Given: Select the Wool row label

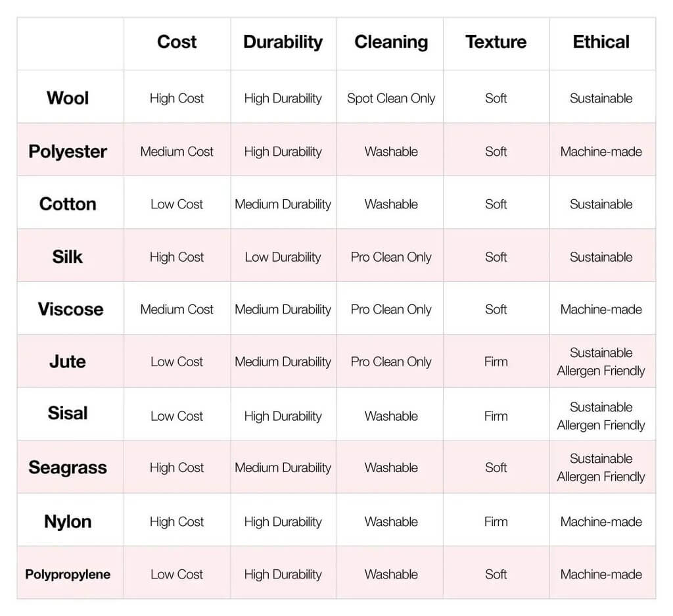Looking at the screenshot, I should pyautogui.click(x=68, y=98).
